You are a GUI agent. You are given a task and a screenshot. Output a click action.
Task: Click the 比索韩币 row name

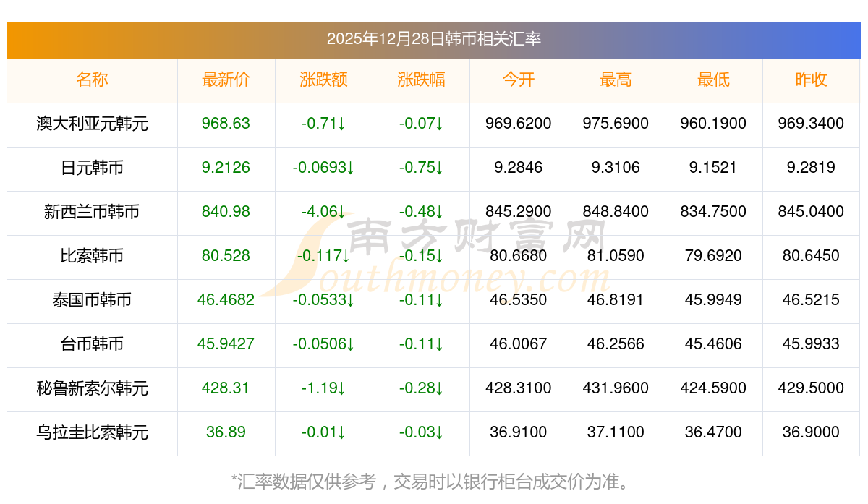pyautogui.click(x=92, y=256)
